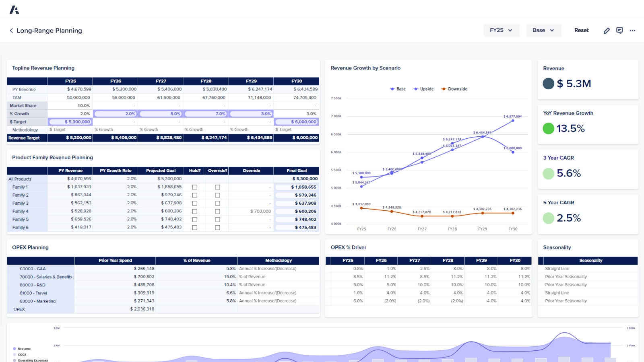Select the Downside legend marker on the chart

click(444, 88)
